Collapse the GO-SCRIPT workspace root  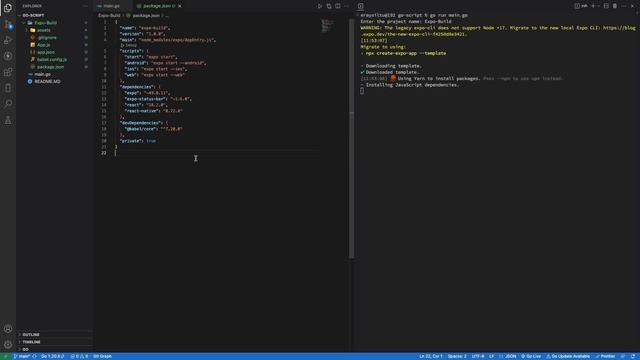click(33, 16)
